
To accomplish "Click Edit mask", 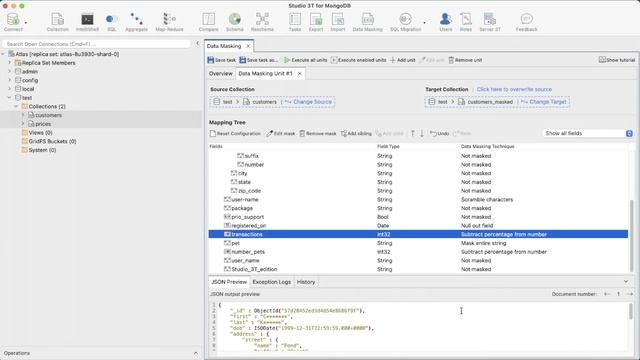I will pyautogui.click(x=280, y=133).
